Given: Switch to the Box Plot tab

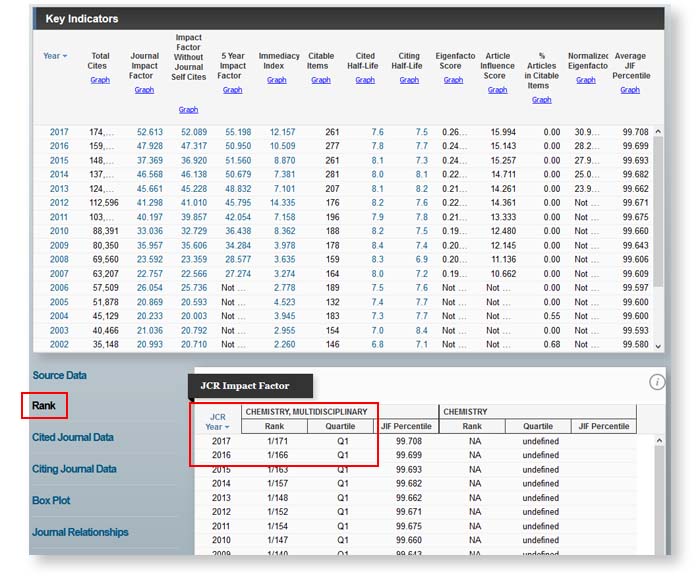Looking at the screenshot, I should [51, 501].
